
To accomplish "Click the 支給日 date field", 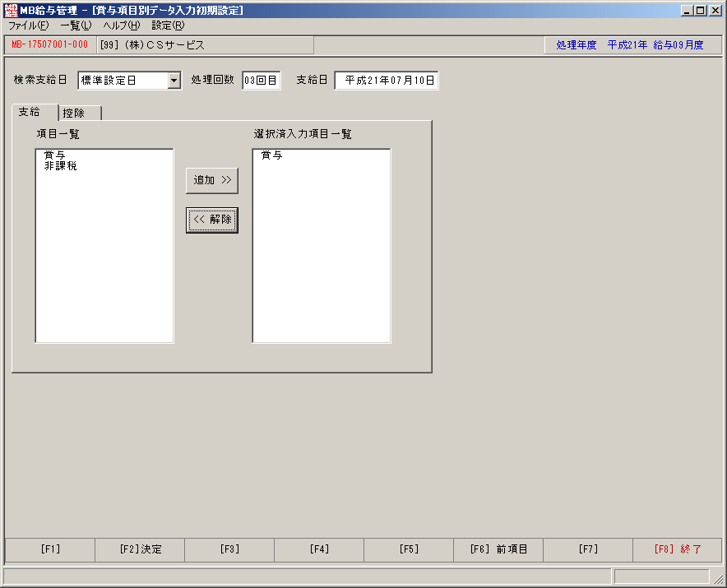I will pyautogui.click(x=387, y=81).
